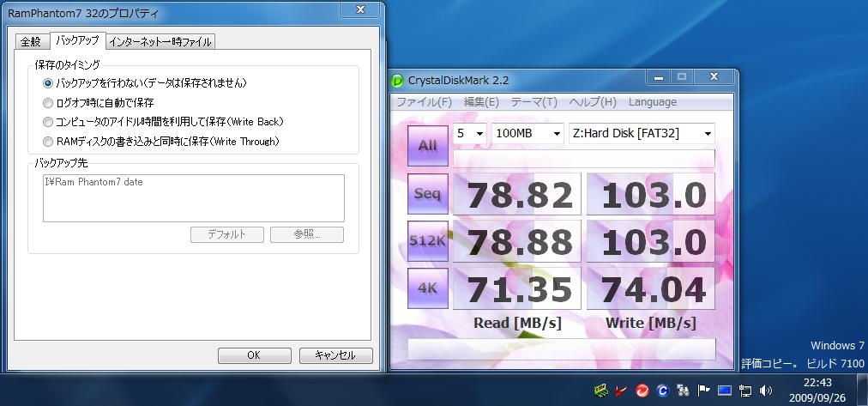Click the All benchmark button
The width and height of the screenshot is (868, 406).
(427, 146)
